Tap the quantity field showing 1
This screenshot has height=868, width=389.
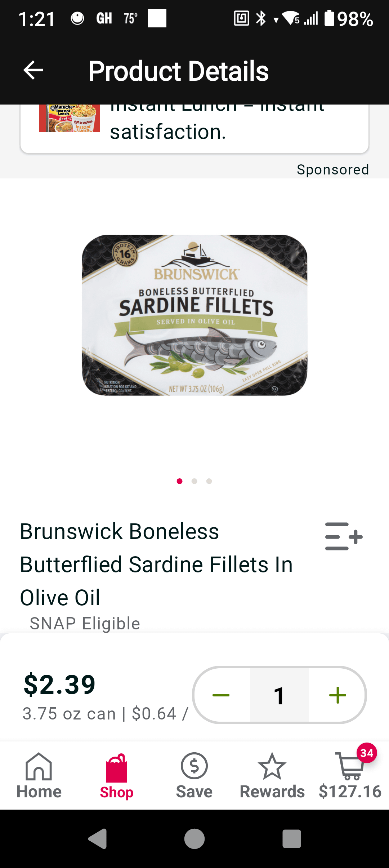280,695
